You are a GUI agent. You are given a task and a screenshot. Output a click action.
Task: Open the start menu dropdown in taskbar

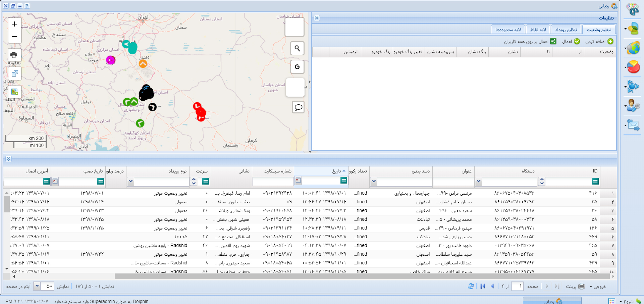(627, 301)
